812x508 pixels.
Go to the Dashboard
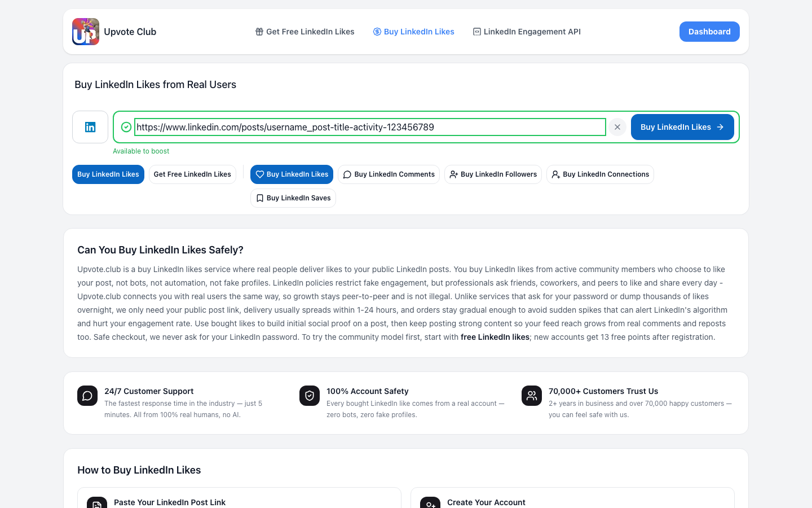tap(709, 32)
